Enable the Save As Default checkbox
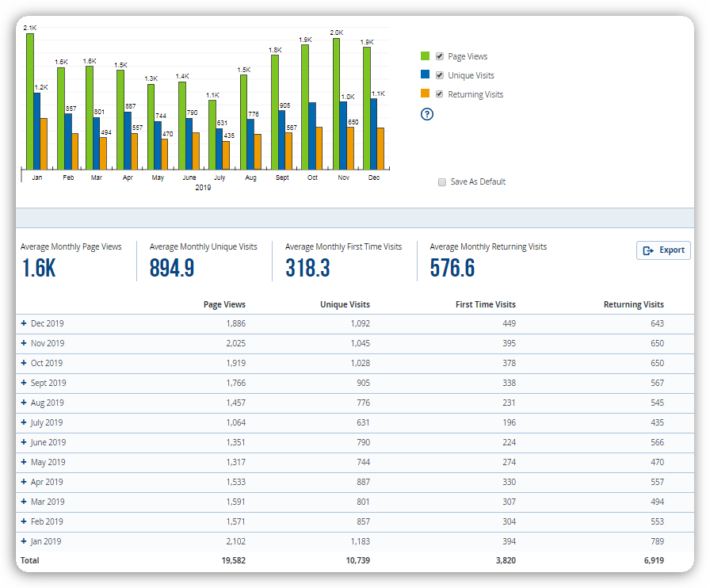Image resolution: width=710 pixels, height=588 pixels. 442,182
